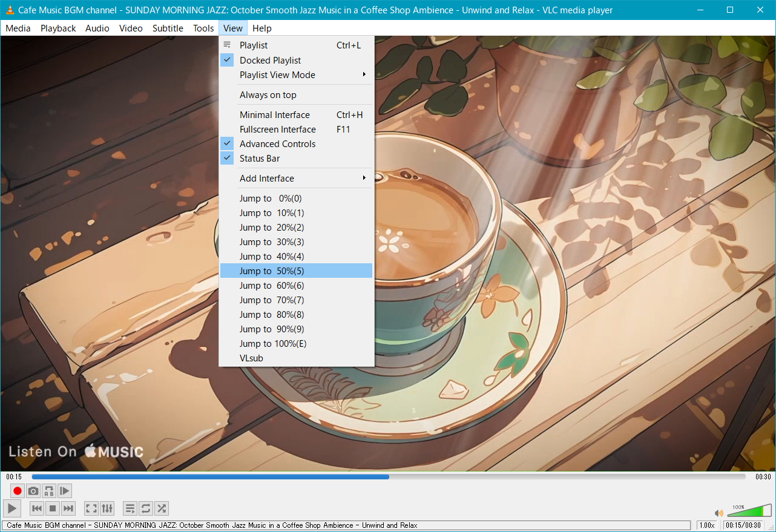776x532 pixels.
Task: Open the Subtitle menu
Action: (168, 28)
